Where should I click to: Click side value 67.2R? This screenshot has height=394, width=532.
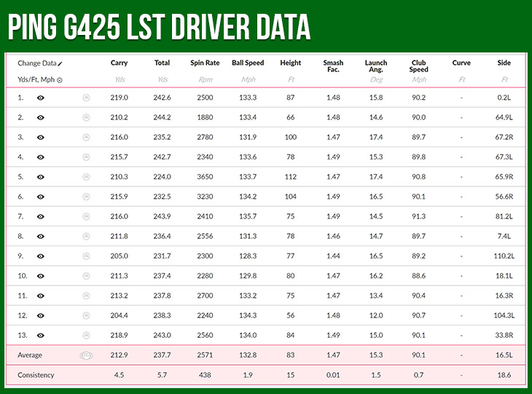504,138
